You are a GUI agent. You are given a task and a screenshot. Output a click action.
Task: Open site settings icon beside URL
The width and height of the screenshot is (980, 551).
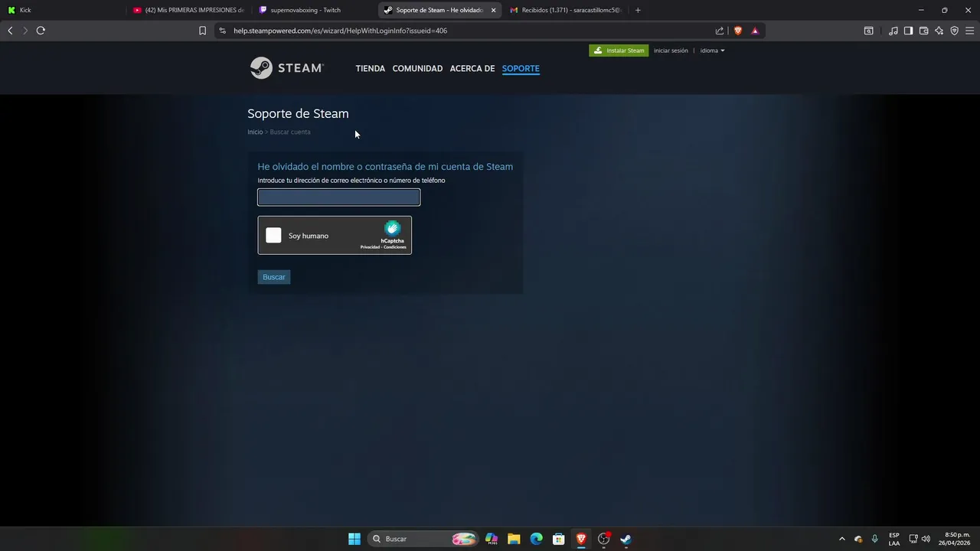click(222, 31)
